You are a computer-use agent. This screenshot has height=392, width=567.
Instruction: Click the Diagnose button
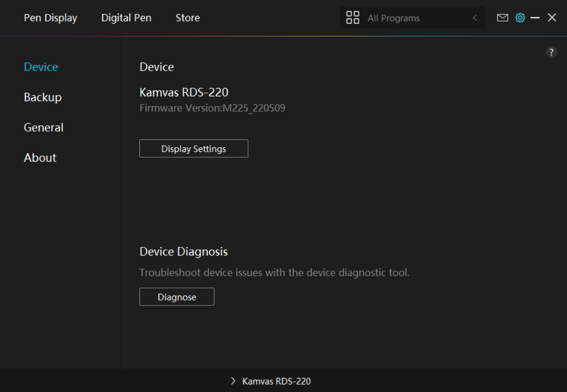click(177, 297)
